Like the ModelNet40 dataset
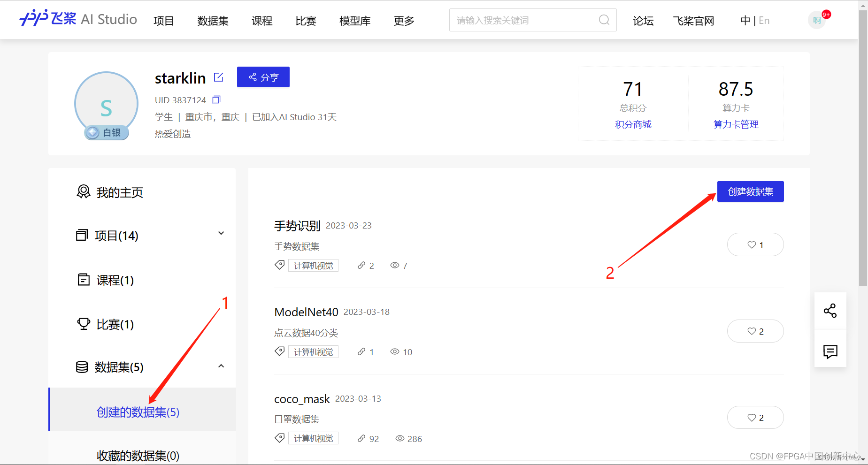Image resolution: width=868 pixels, height=465 pixels. coord(755,331)
